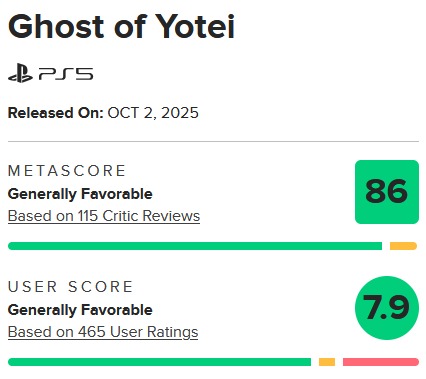Click the number 86 in the Metascore box
Viewport: 426px width, 379px height.
[387, 191]
